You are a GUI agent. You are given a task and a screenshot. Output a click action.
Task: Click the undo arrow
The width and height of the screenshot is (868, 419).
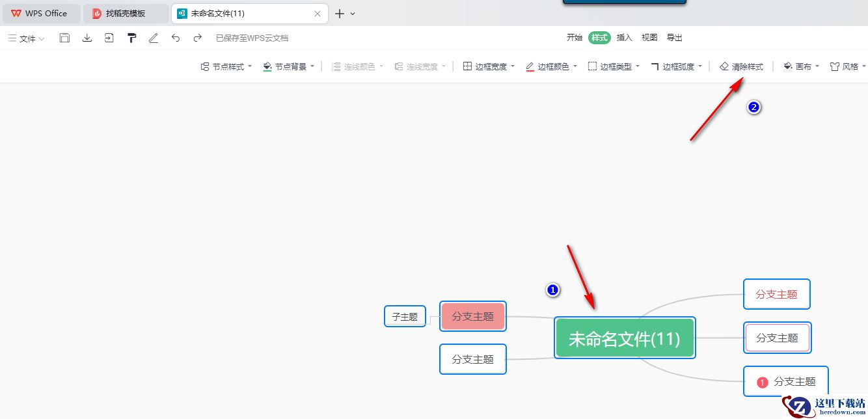pos(176,38)
